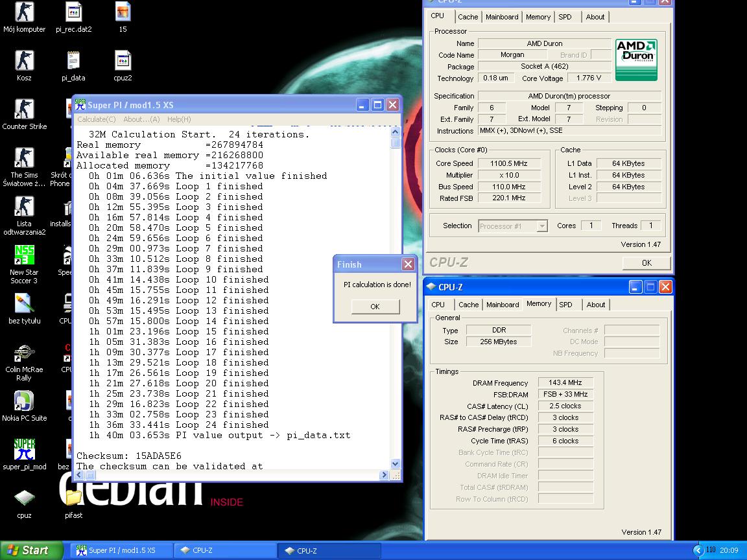This screenshot has width=747, height=560.
Task: Maximize the Super PI window
Action: coord(377,105)
